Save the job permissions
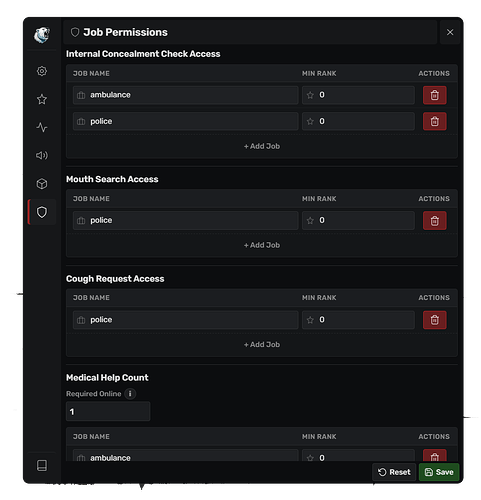This screenshot has height=500, width=481. click(x=439, y=472)
